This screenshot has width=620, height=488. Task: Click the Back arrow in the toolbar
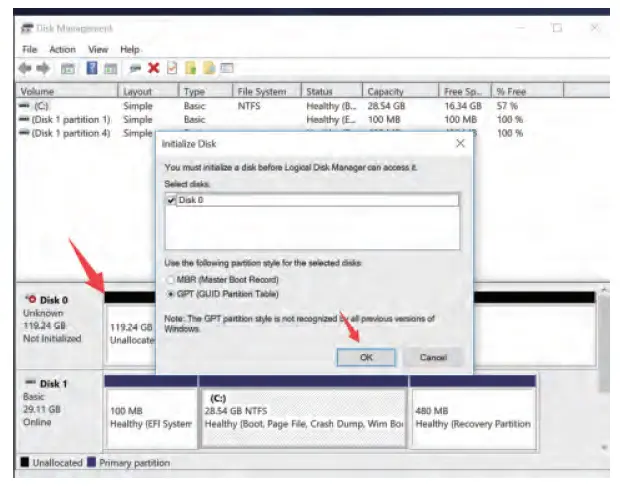pyautogui.click(x=25, y=68)
